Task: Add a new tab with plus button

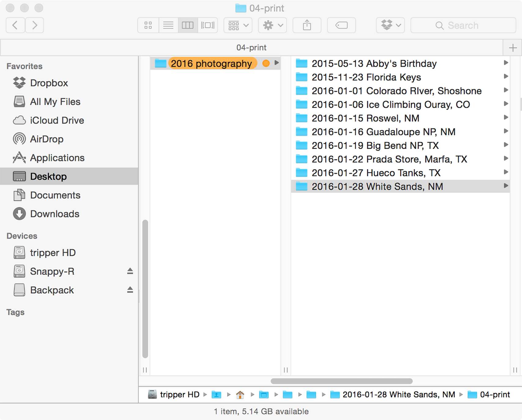Action: 513,48
